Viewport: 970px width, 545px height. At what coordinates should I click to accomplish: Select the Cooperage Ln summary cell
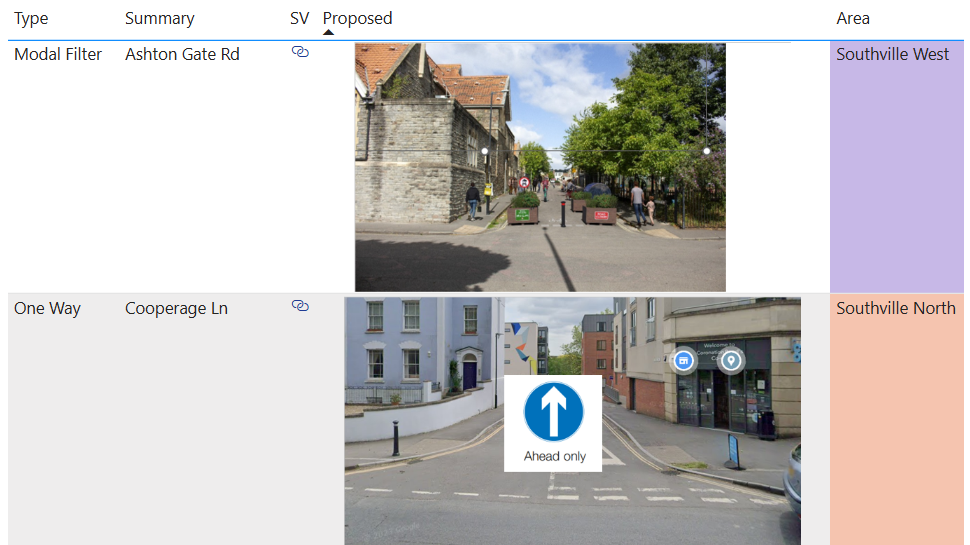(176, 308)
